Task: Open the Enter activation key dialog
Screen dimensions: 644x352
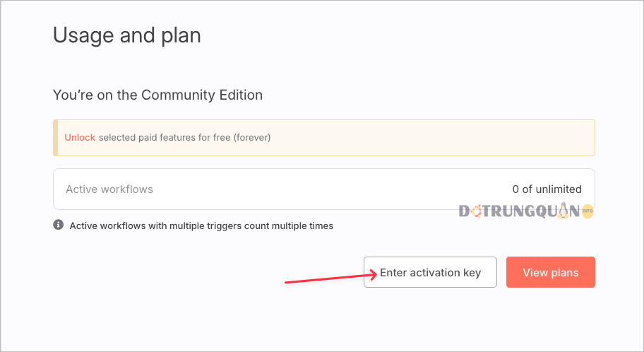Action: (430, 272)
